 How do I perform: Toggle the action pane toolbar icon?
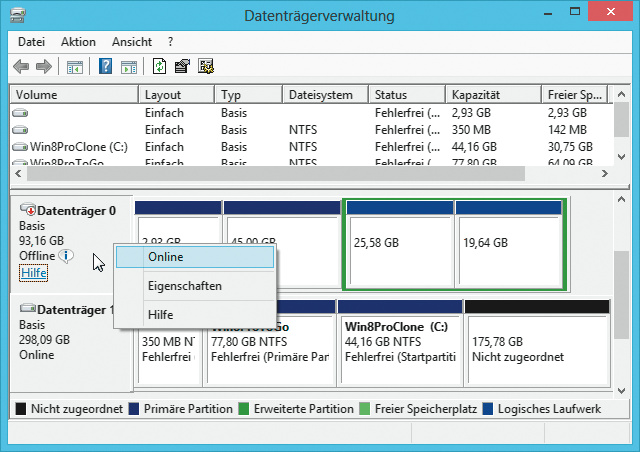pyautogui.click(x=128, y=67)
